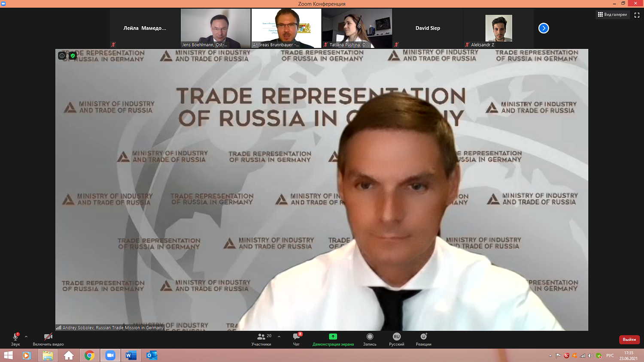Click the Andrey Sobolev name label
The image size is (644, 362).
point(113,328)
